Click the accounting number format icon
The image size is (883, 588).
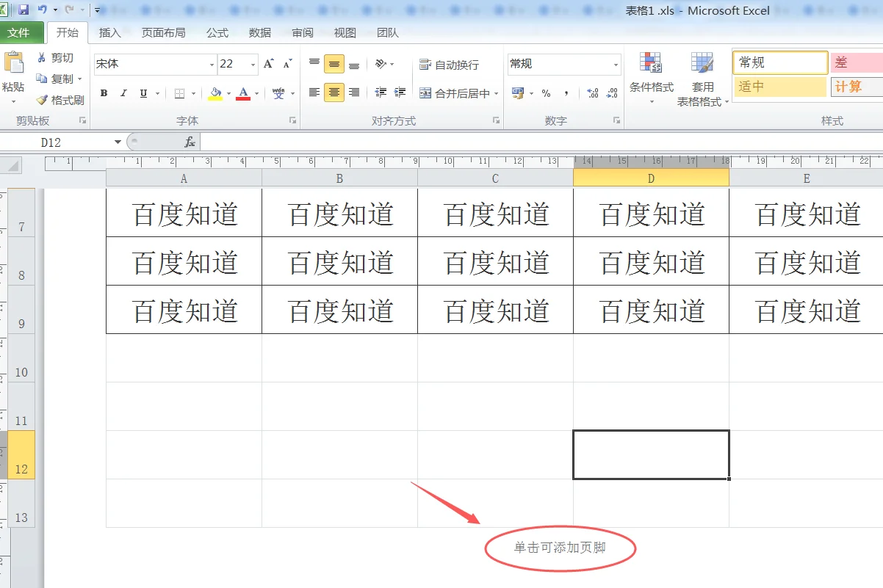518,93
